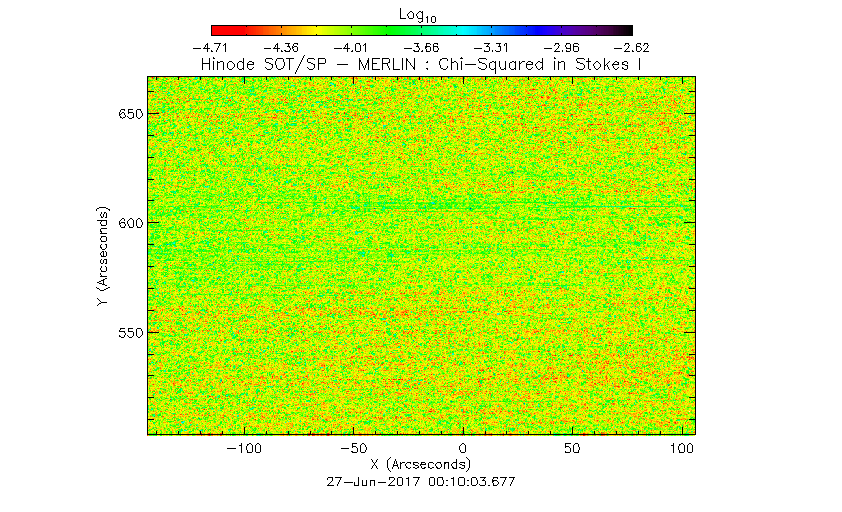Screen dimensions: 842x512
Task: Click the Hinode SOT/SP MERLIN plot title
Action: point(422,64)
